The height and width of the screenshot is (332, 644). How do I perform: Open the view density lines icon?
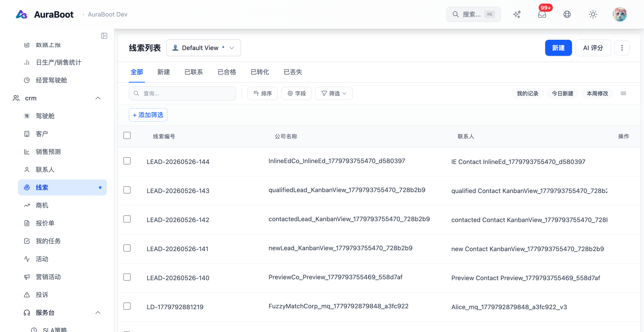(623, 93)
